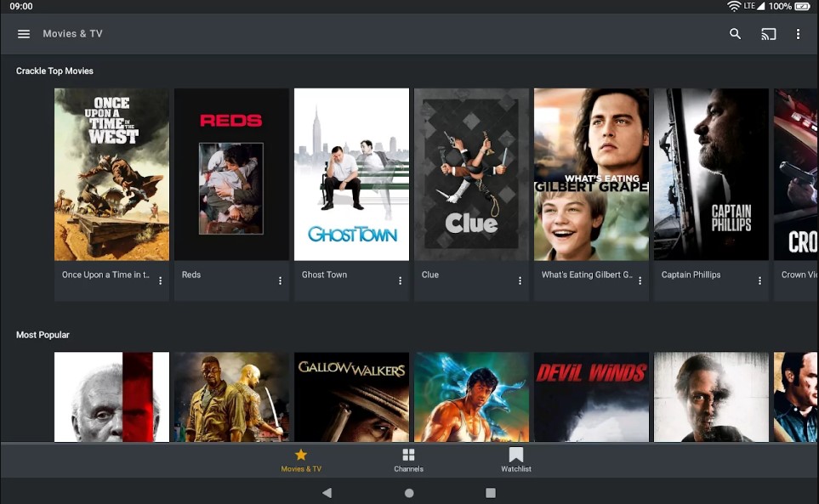
Task: Tap the Crackle Top Movies heading
Action: (x=54, y=71)
